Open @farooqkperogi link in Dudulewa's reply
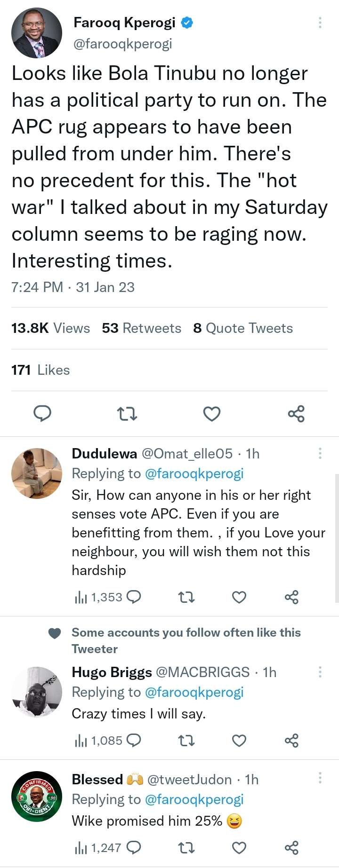The height and width of the screenshot is (868, 339). click(x=194, y=473)
